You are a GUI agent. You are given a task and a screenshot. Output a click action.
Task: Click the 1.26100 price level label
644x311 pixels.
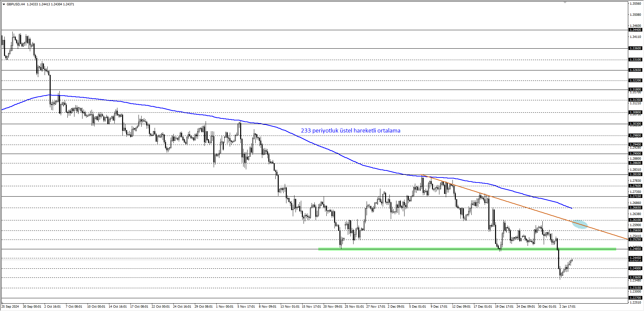pyautogui.click(x=635, y=220)
